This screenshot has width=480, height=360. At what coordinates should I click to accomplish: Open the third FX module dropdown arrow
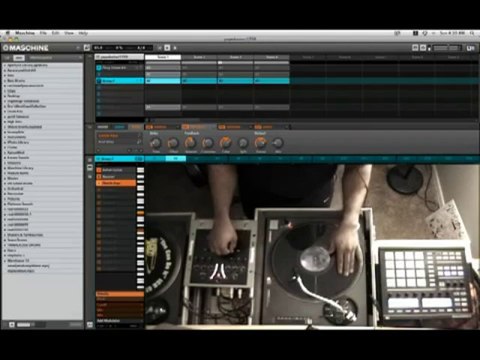250,127
